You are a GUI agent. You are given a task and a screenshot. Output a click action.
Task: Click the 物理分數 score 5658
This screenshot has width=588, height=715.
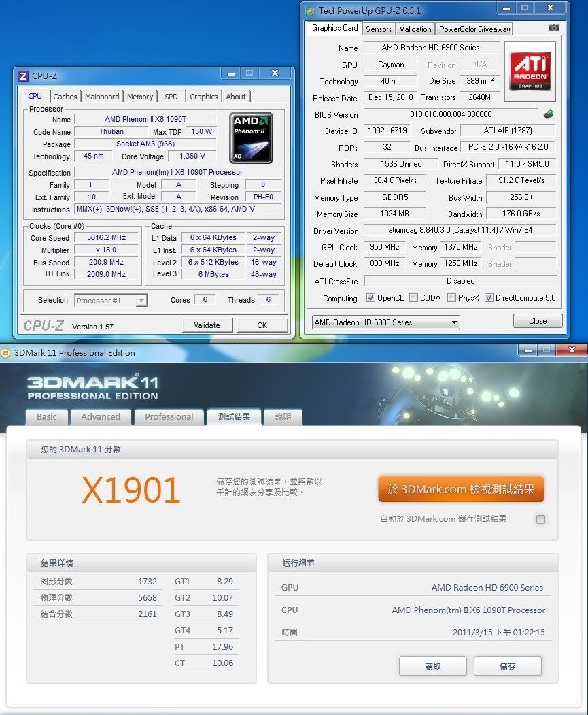click(147, 598)
